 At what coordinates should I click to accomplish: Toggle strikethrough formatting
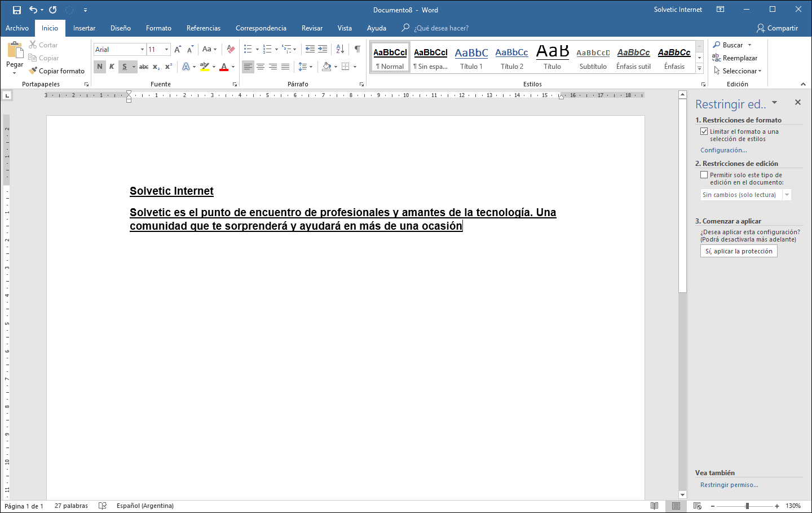pyautogui.click(x=144, y=67)
